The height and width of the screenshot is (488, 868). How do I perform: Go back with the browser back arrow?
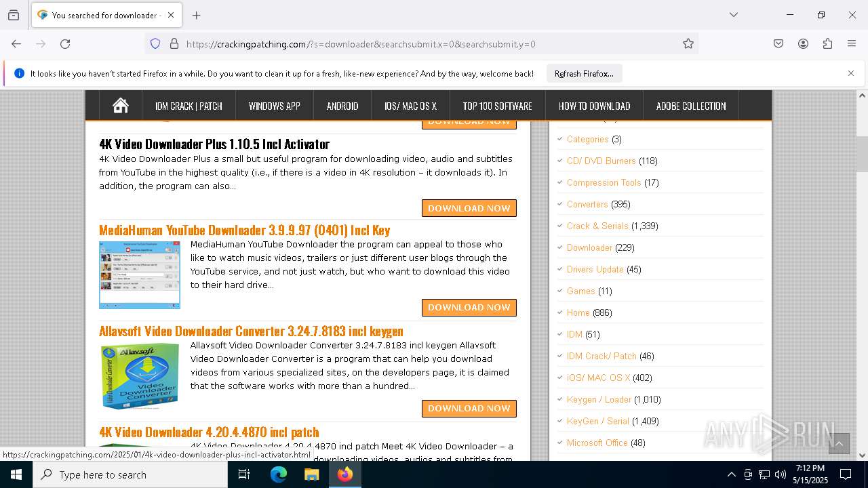[16, 44]
